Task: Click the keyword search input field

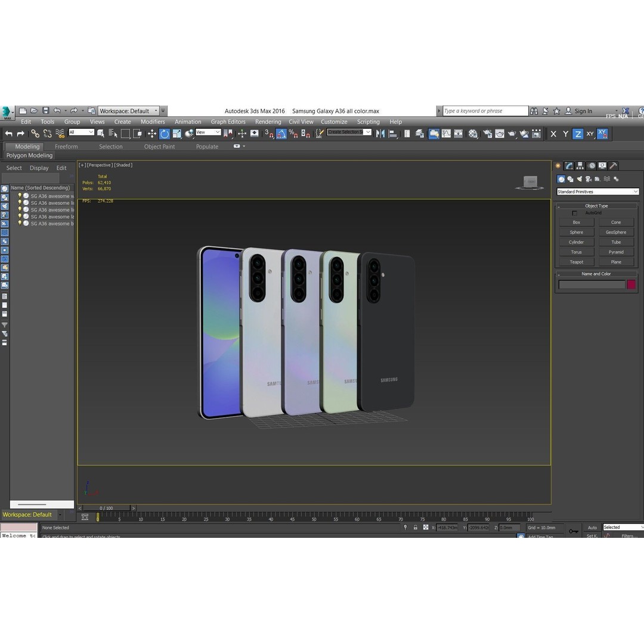Action: (485, 111)
